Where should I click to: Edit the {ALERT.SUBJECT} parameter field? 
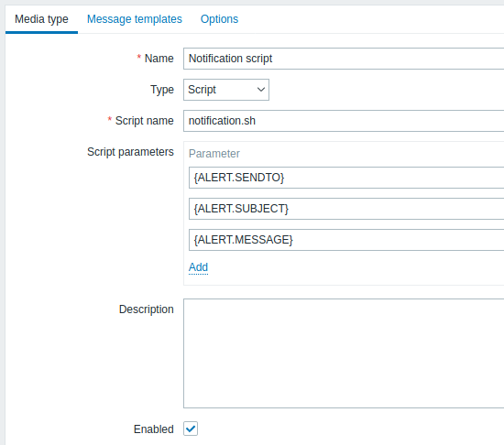(x=346, y=209)
